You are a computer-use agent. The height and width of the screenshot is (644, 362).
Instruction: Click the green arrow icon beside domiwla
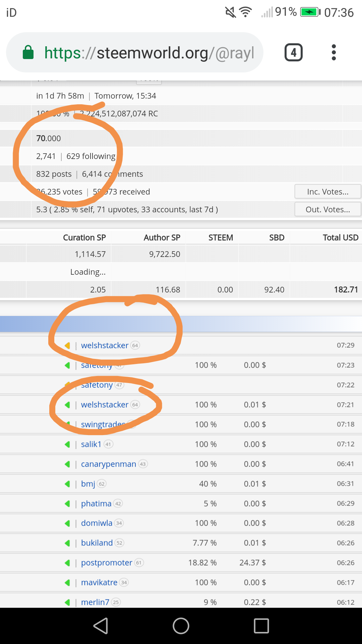point(67,523)
